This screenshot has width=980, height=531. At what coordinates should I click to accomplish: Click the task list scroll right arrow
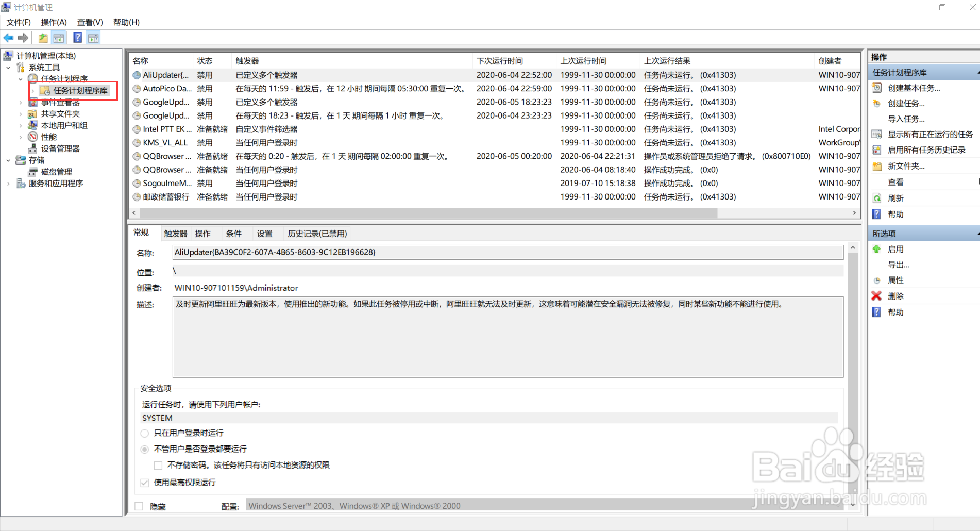pyautogui.click(x=854, y=213)
